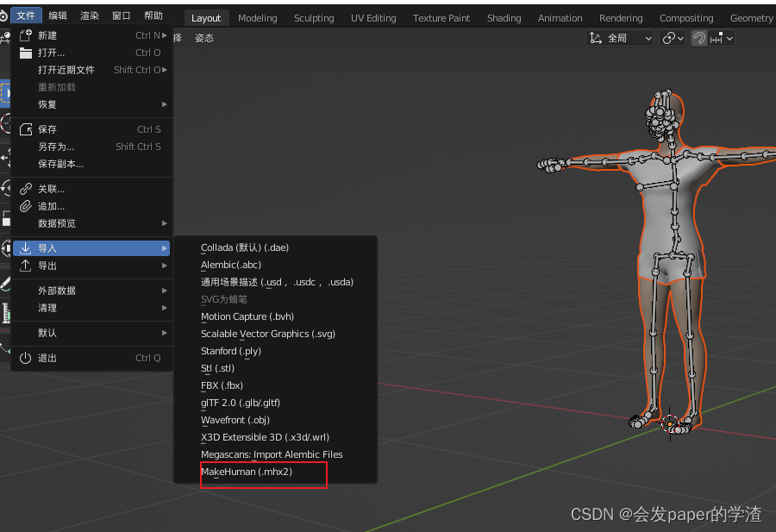Switch to the Compositing workspace tab
Screen dimensions: 776x532
(x=686, y=18)
